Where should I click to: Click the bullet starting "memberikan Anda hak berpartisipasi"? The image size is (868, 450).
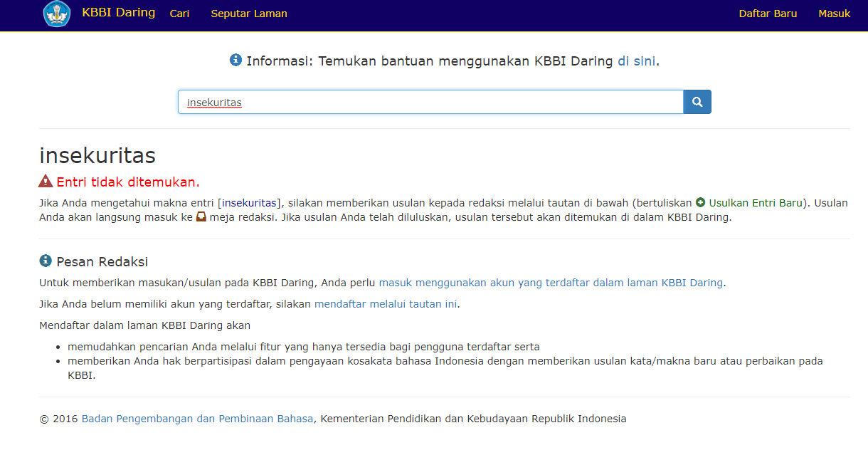point(445,368)
